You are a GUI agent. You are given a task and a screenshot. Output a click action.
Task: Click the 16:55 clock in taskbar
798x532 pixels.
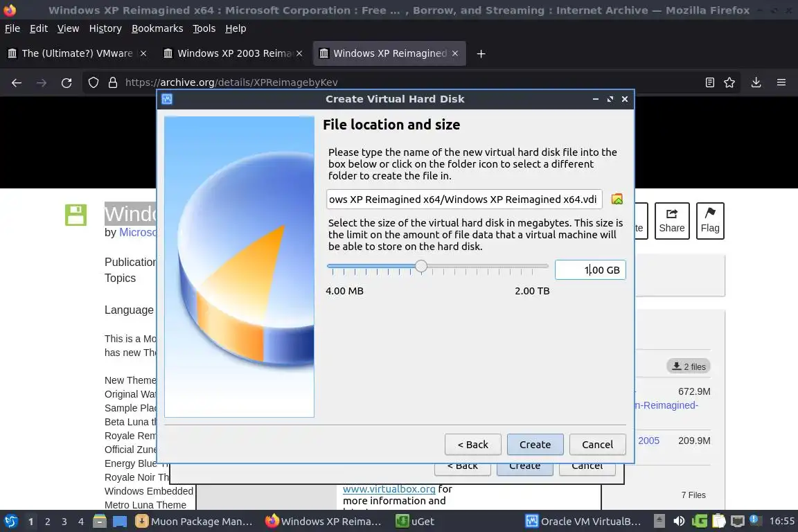point(781,522)
